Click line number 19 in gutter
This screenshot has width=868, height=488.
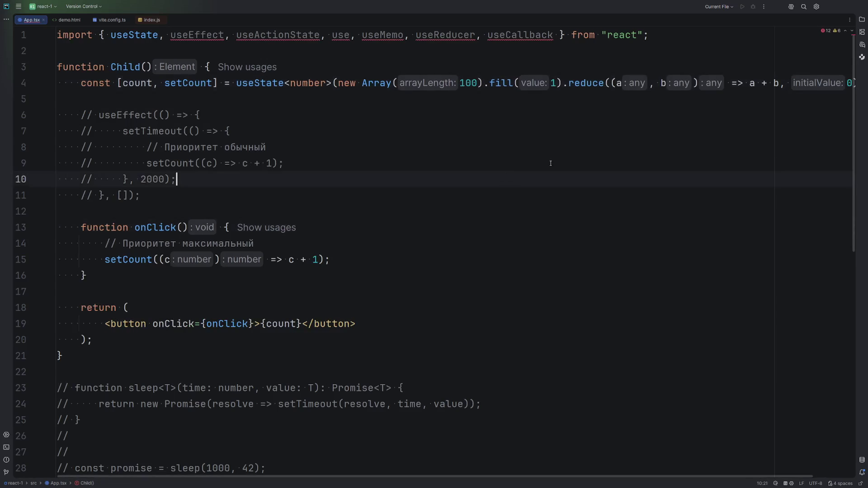[x=21, y=324]
